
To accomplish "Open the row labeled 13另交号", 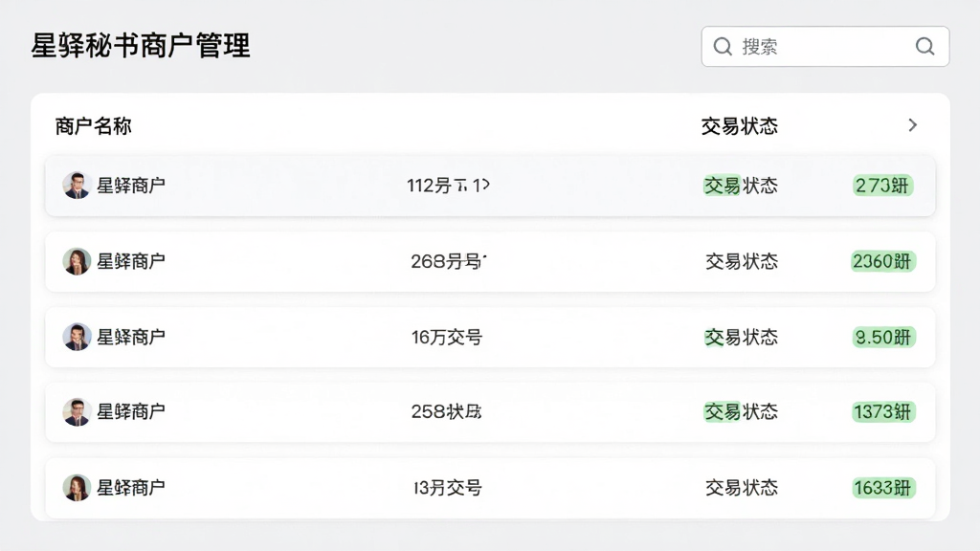I will [490, 488].
